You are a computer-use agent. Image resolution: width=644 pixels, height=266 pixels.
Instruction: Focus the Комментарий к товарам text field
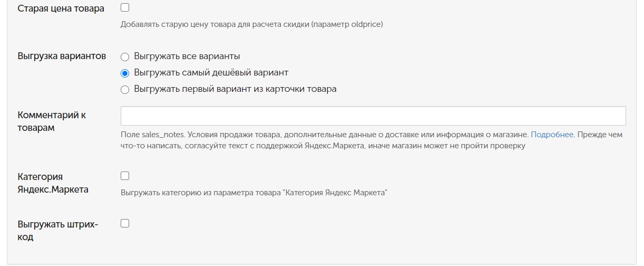click(373, 116)
